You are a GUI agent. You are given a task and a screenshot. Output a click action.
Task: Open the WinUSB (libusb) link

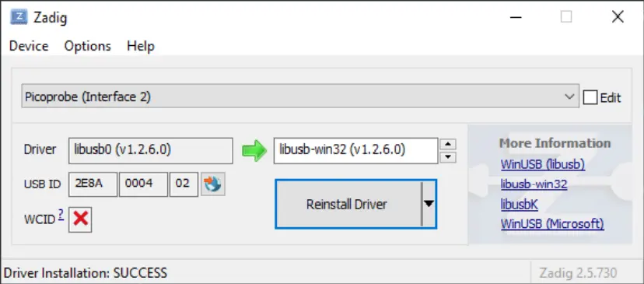(x=543, y=164)
